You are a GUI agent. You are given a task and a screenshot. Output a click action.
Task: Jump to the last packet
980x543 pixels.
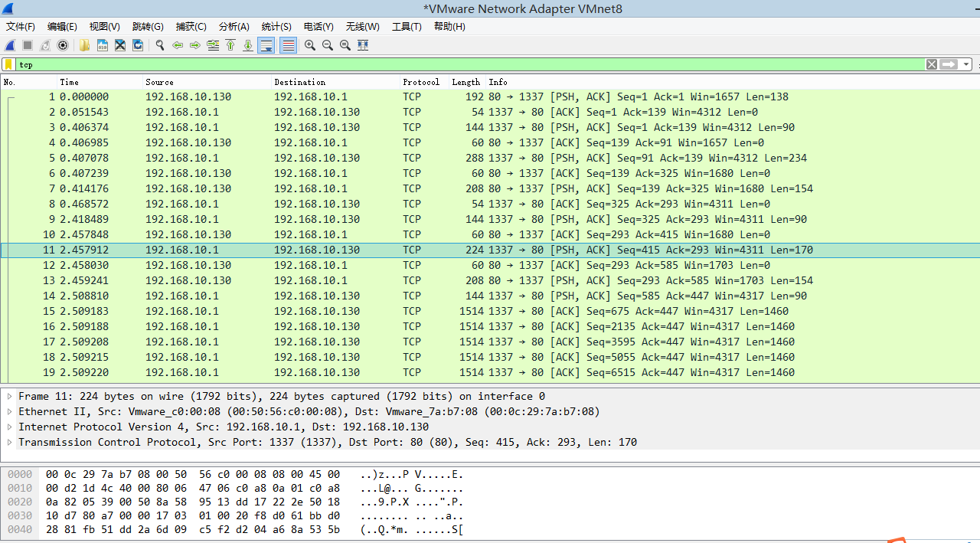point(248,45)
